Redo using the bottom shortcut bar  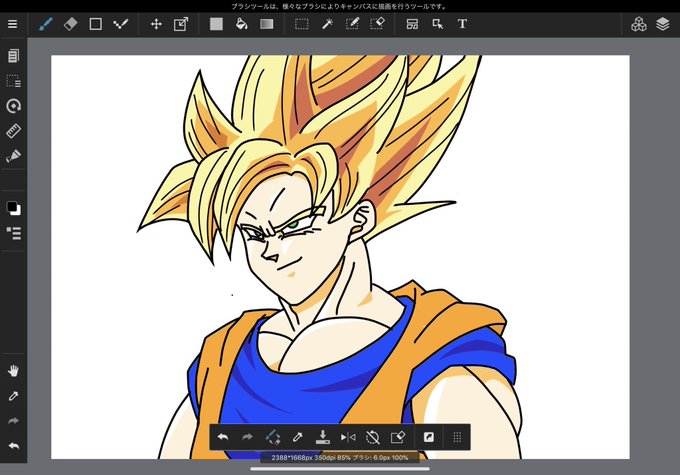click(x=247, y=437)
